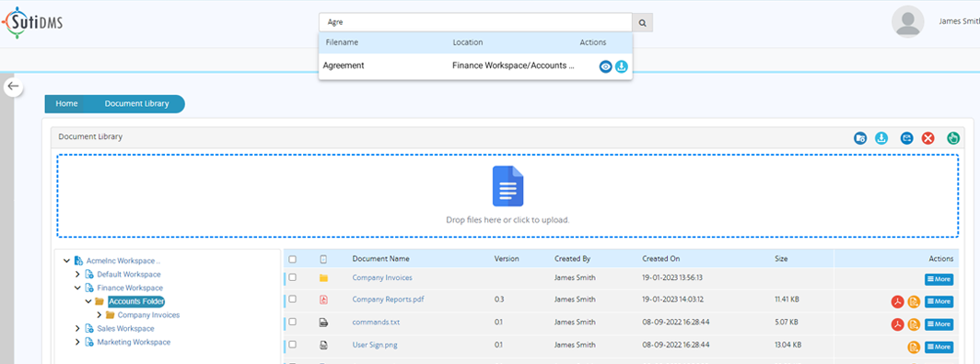The width and height of the screenshot is (980, 364).
Task: Click the green hand pointer icon in toolbar
Action: click(953, 137)
